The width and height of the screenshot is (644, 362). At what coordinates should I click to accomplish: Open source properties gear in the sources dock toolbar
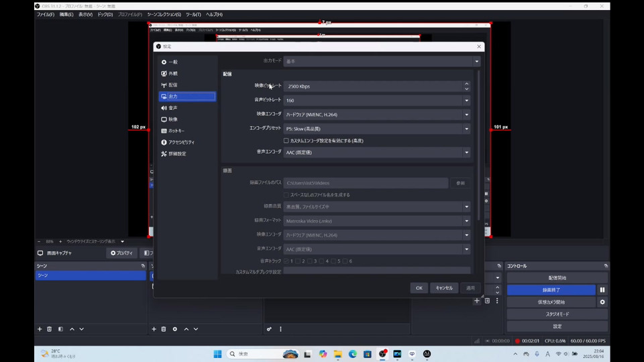175,329
